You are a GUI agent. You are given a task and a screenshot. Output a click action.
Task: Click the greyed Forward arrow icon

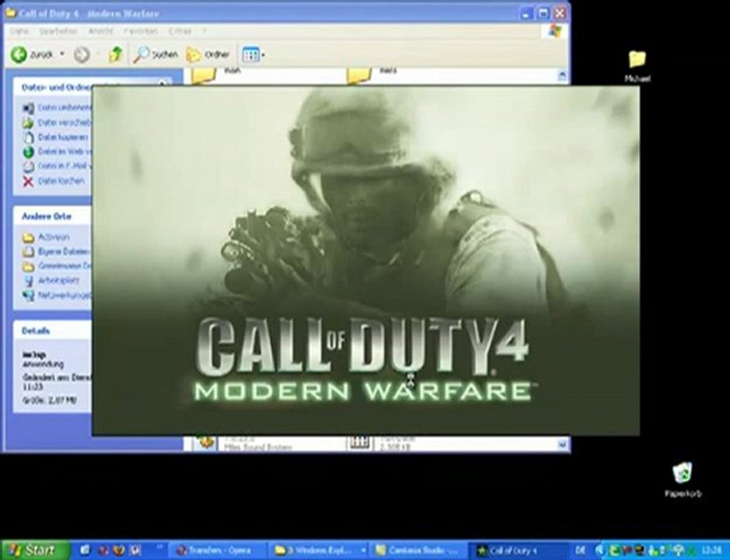[x=82, y=55]
